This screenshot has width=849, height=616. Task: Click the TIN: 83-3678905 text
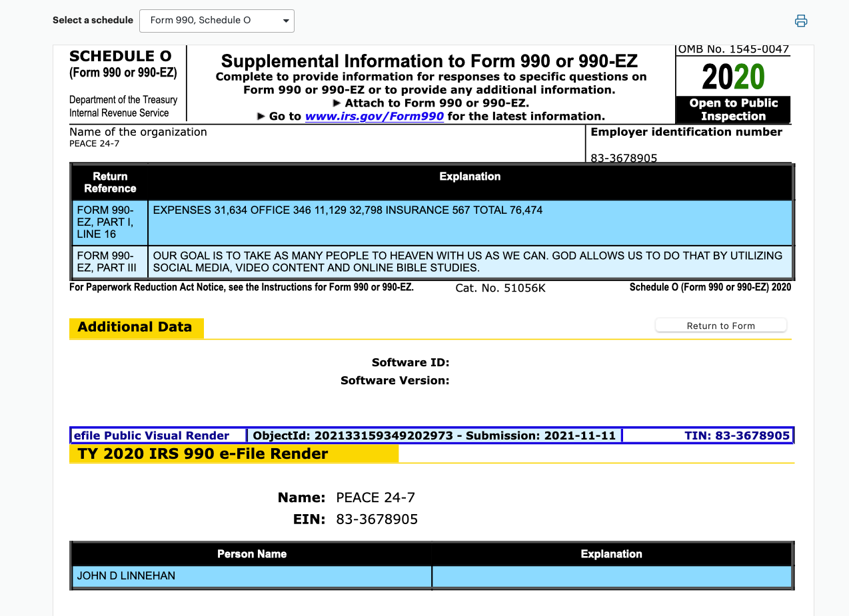pyautogui.click(x=737, y=436)
